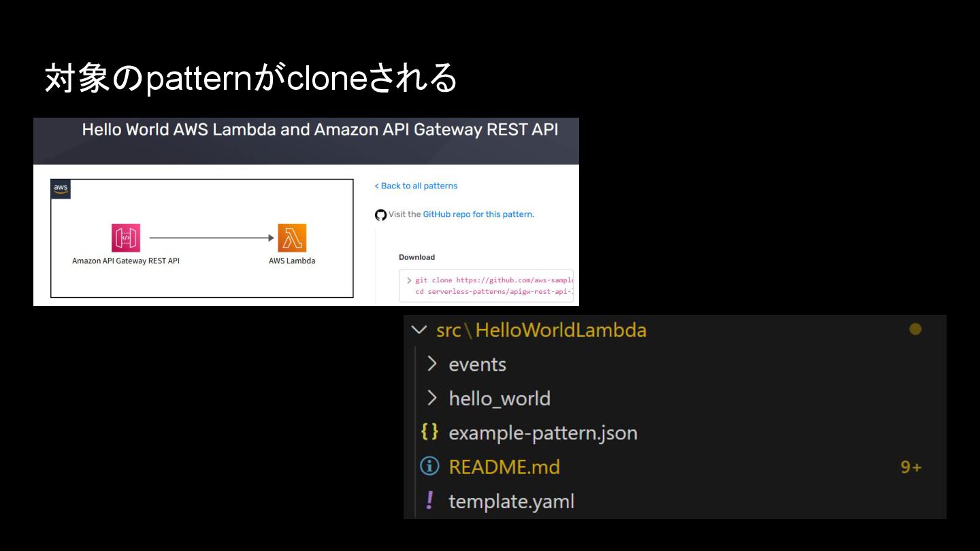Select the events folder
The height and width of the screenshot is (551, 980).
(477, 365)
